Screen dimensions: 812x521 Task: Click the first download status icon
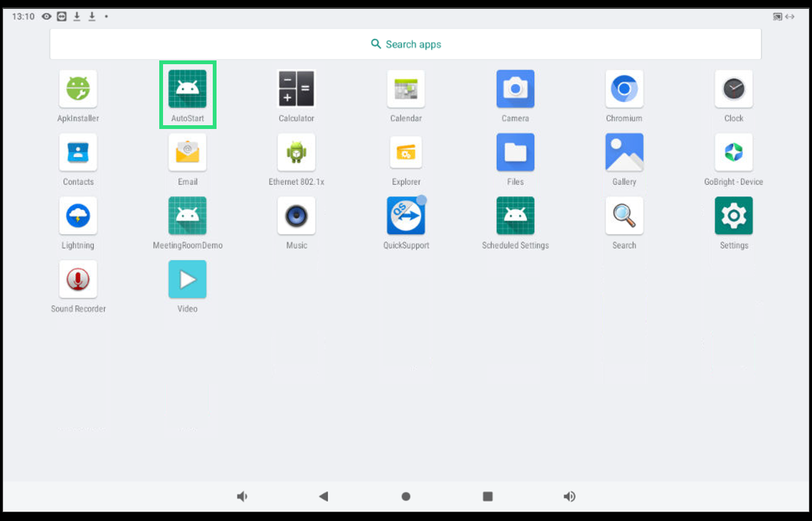[77, 16]
